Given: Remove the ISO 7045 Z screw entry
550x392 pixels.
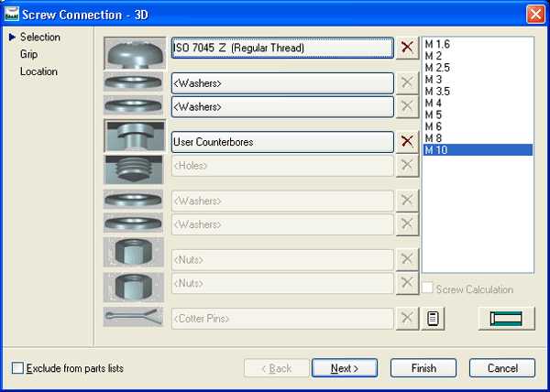Looking at the screenshot, I should click(407, 48).
